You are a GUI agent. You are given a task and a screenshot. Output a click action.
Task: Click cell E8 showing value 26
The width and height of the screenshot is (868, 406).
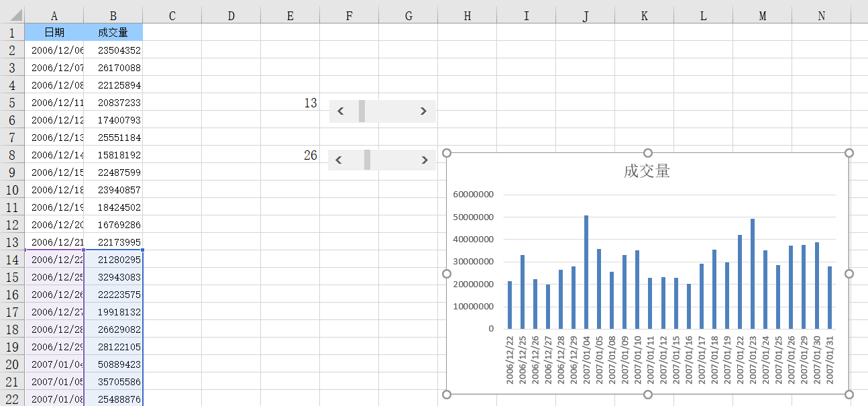(290, 154)
